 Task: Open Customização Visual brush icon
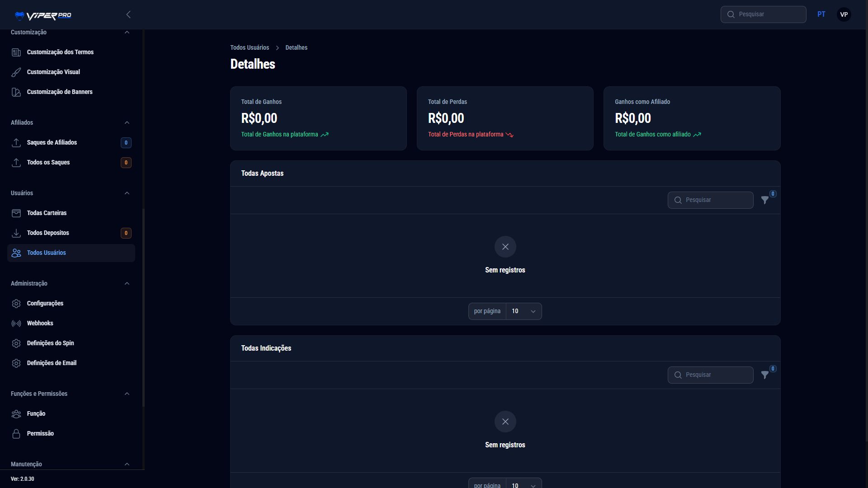16,72
